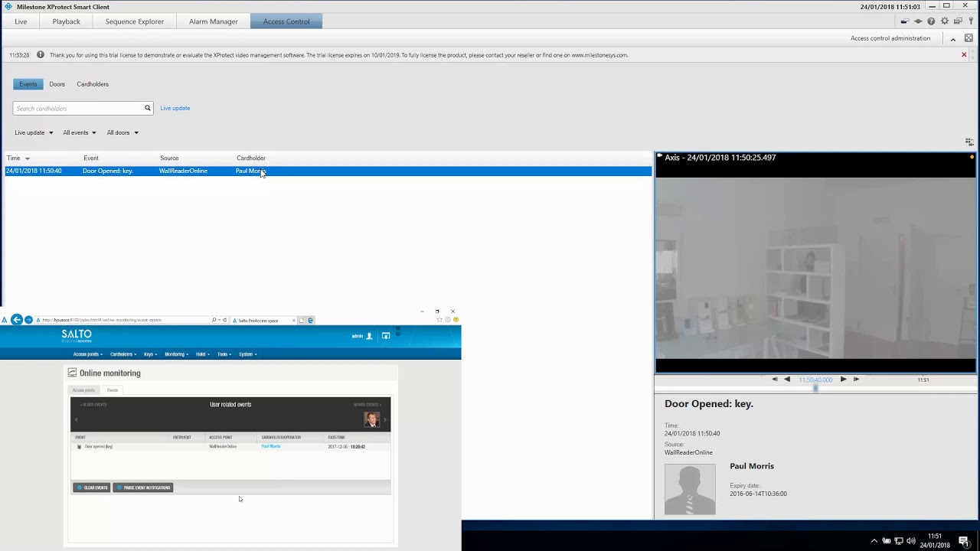Sort the event list by Time column
Screen dimensions: 980x551
(x=18, y=158)
